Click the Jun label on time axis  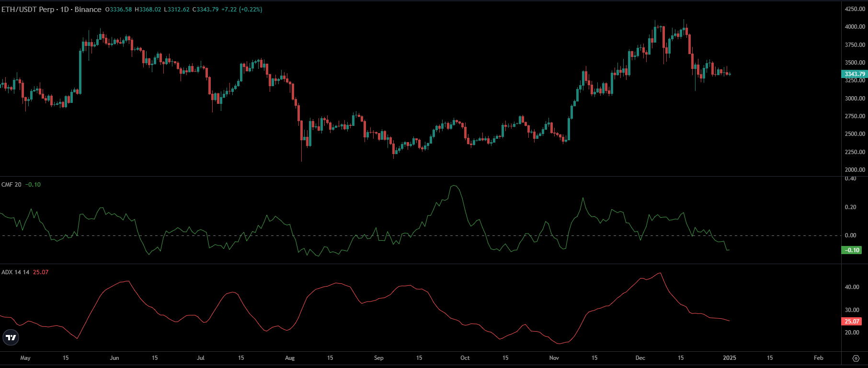114,358
